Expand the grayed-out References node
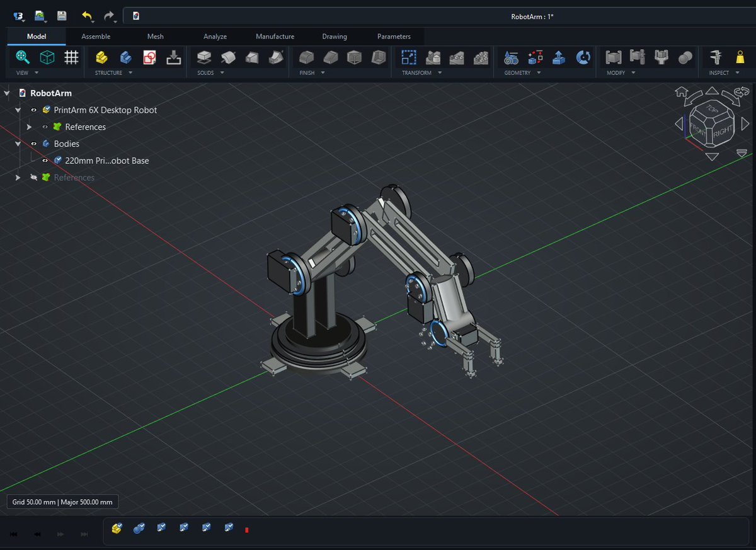 click(x=18, y=178)
